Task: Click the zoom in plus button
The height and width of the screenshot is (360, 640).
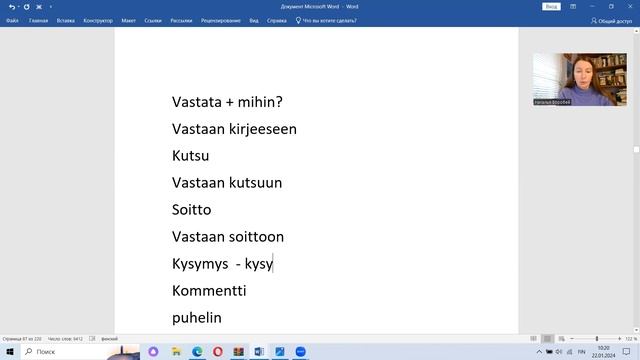Action: [620, 339]
